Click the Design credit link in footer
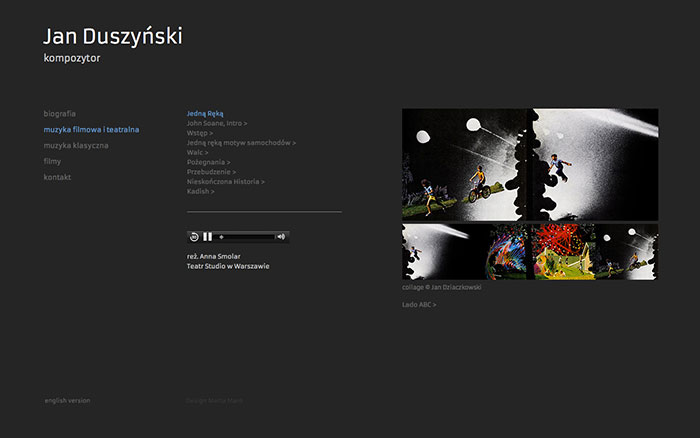700x438 pixels. coord(214,400)
